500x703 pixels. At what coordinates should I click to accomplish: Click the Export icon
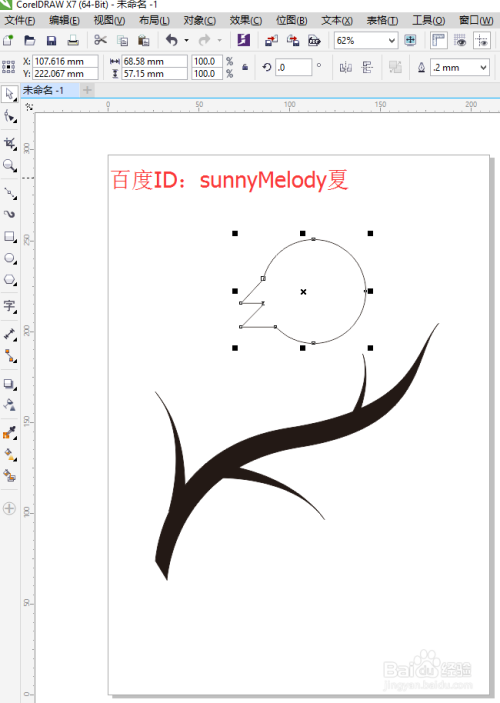[x=293, y=41]
